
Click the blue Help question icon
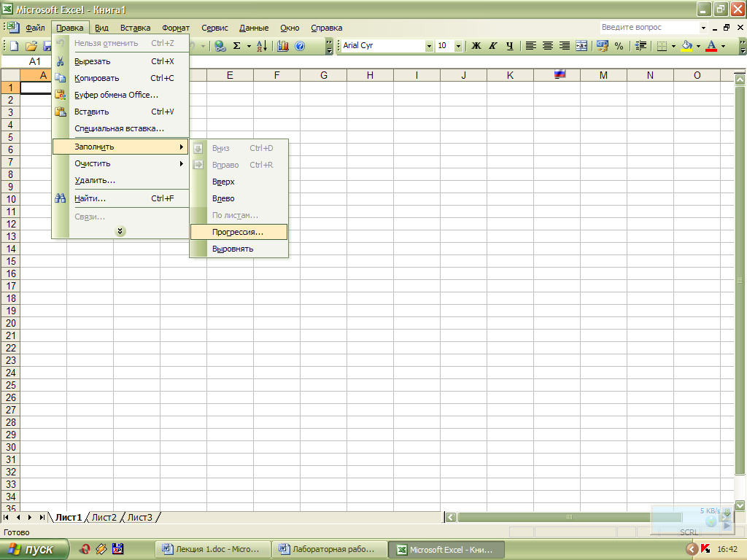[x=300, y=46]
